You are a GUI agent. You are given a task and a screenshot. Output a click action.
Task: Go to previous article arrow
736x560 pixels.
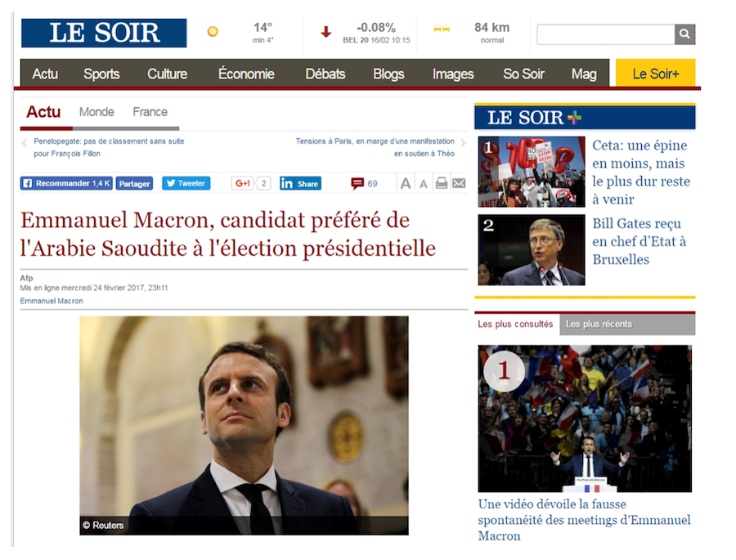(25, 143)
